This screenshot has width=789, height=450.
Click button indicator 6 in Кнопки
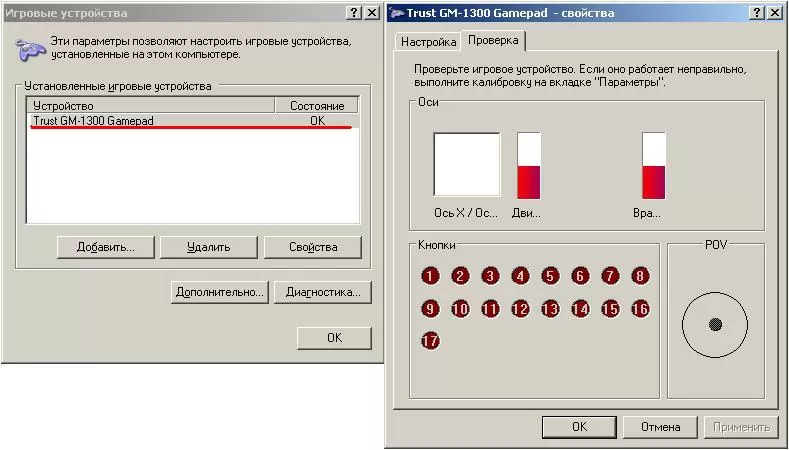coord(580,276)
